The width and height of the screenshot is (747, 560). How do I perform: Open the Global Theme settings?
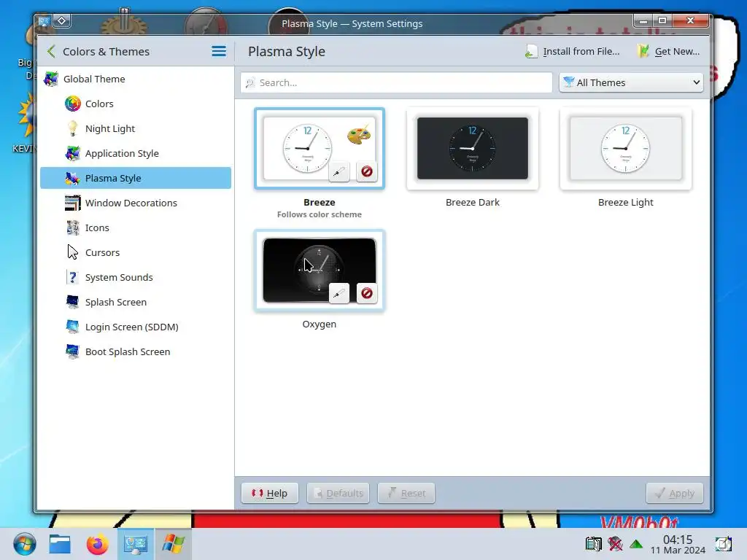(136, 79)
